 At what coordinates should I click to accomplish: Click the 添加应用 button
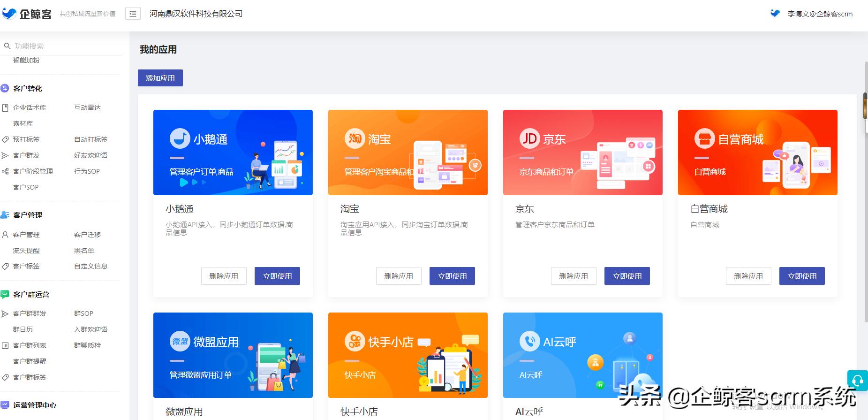point(160,78)
